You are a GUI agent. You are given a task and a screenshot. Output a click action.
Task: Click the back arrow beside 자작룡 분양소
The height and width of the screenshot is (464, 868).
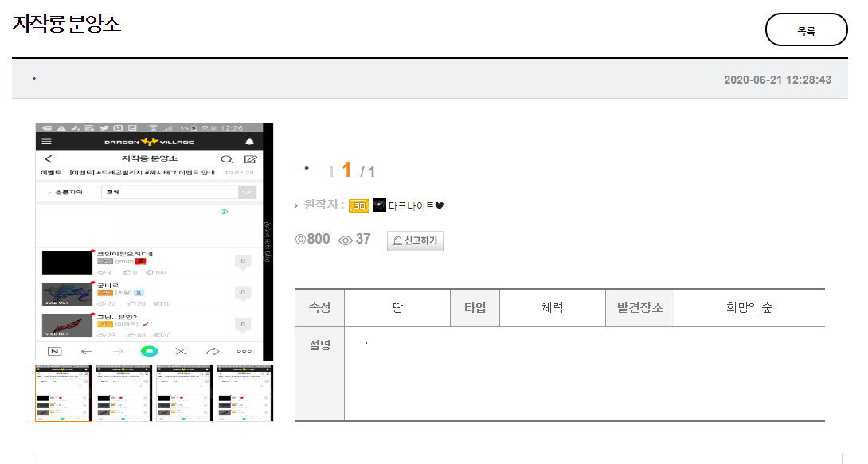(49, 159)
